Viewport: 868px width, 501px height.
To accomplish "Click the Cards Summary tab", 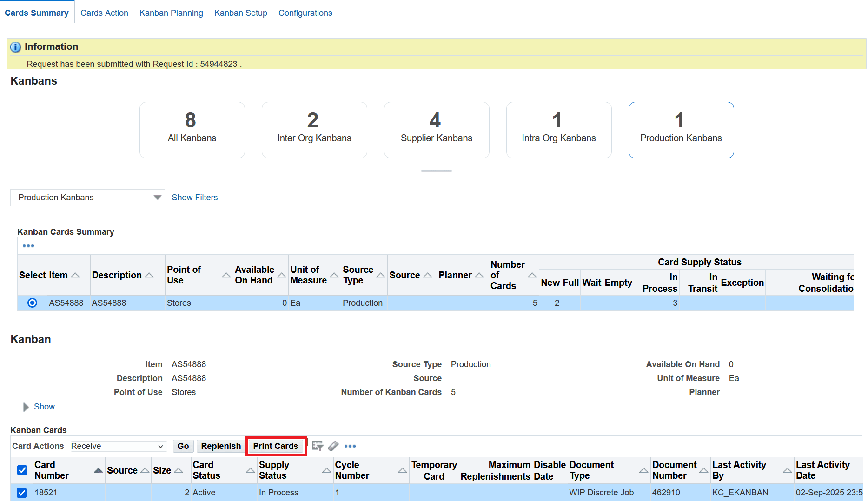I will point(37,13).
